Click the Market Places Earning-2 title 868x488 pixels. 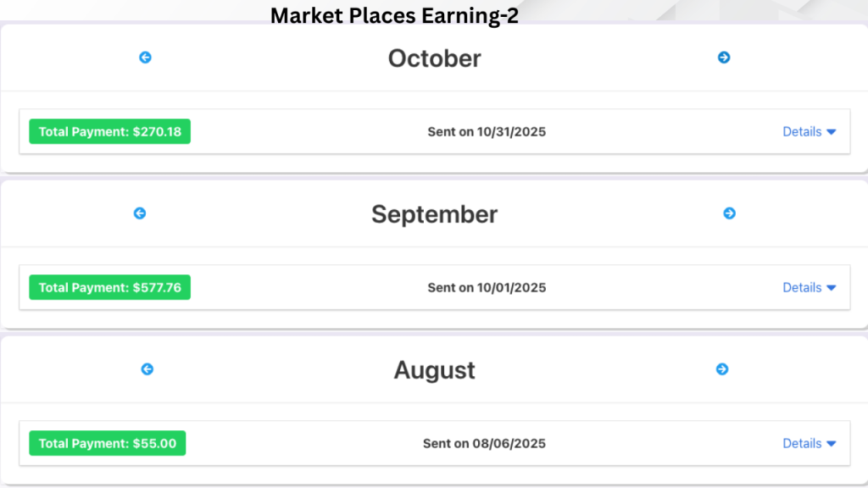tap(395, 15)
